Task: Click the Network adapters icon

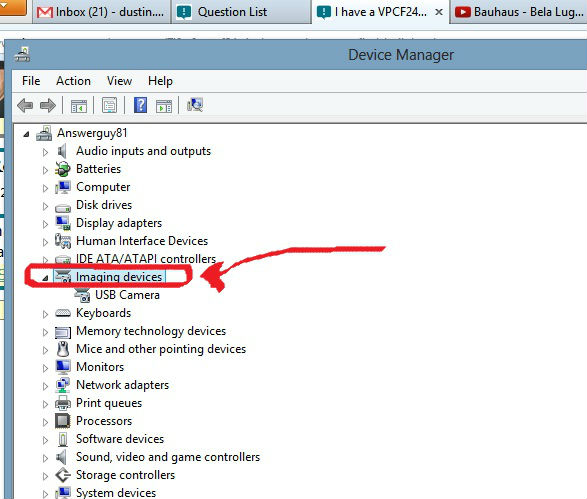Action: (x=63, y=385)
